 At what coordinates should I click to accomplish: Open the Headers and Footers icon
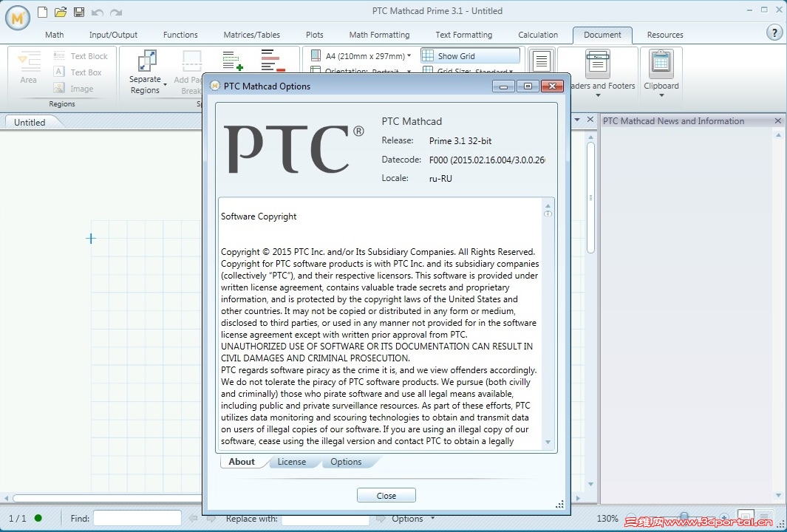(x=598, y=64)
